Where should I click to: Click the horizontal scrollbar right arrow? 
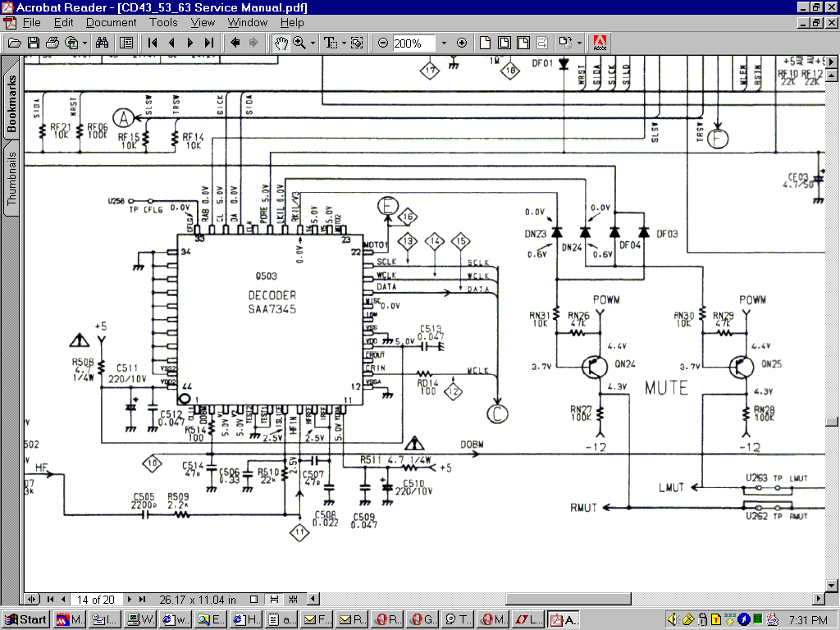click(x=819, y=599)
